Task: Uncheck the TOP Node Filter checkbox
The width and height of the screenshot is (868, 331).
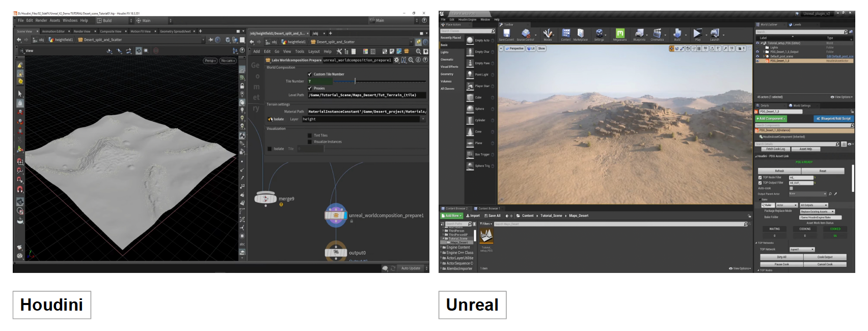Action: point(760,177)
